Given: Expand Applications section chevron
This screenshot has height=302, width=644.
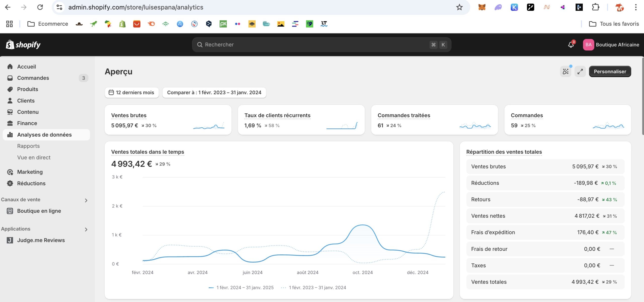Looking at the screenshot, I should click(x=86, y=229).
